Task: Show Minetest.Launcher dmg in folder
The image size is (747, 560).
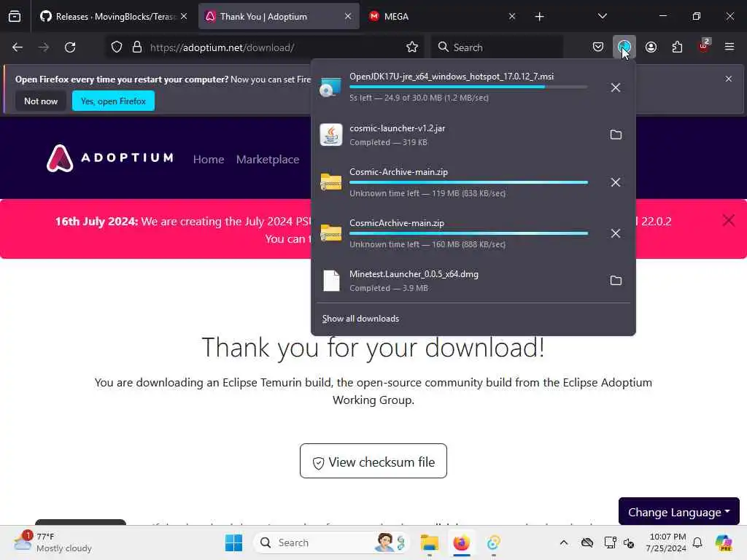Action: (x=616, y=281)
